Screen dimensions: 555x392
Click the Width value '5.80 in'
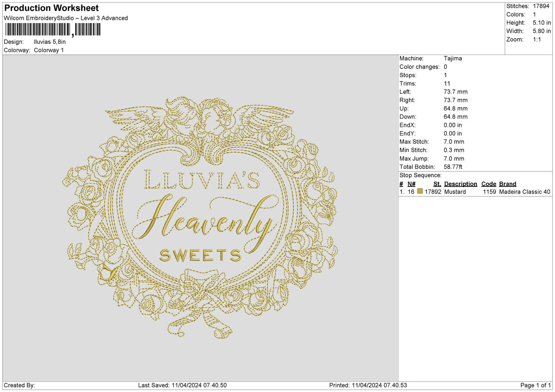click(542, 31)
